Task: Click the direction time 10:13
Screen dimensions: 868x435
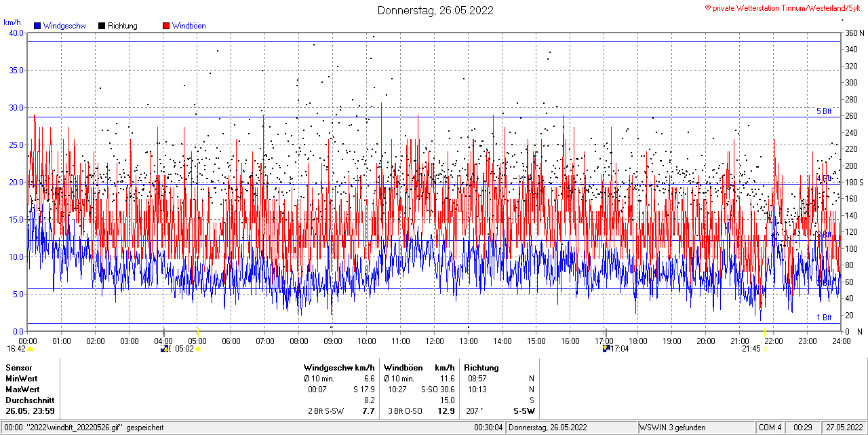Action: pyautogui.click(x=477, y=389)
